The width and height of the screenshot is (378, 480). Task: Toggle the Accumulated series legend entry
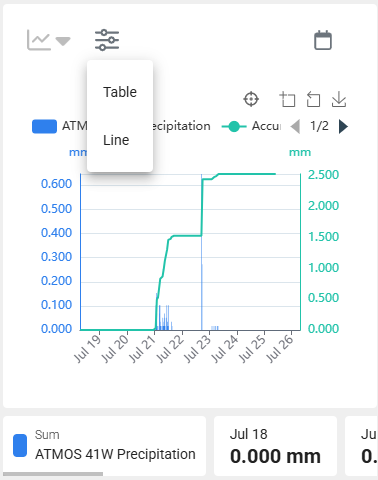tap(251, 126)
